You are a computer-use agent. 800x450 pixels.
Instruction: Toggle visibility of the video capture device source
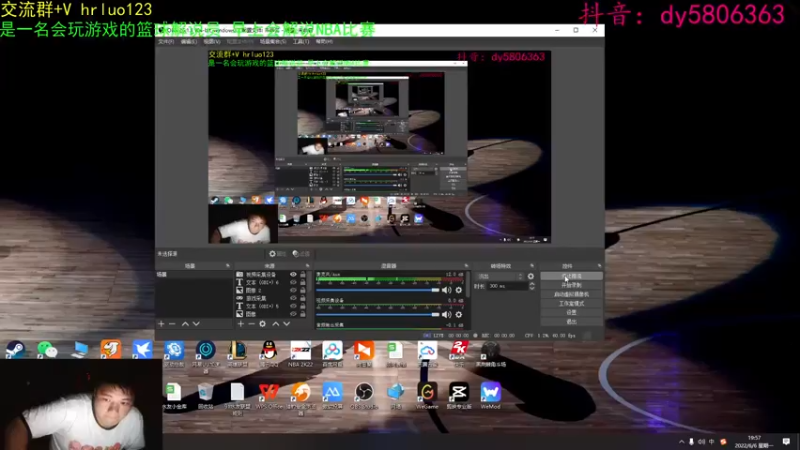(x=293, y=274)
